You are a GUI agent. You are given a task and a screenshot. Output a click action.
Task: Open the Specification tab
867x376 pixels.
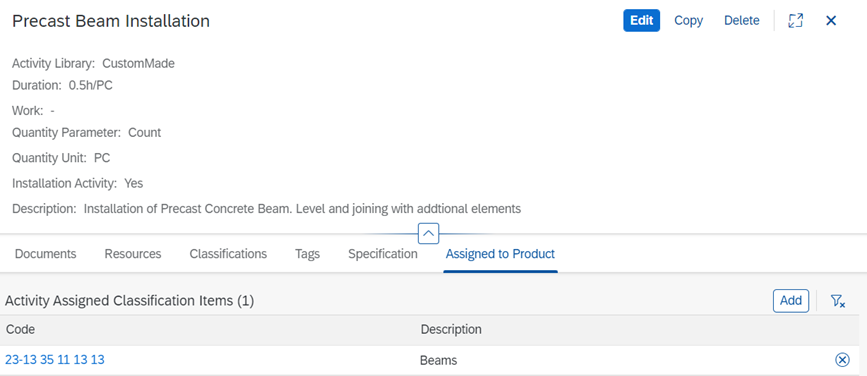[x=383, y=254]
